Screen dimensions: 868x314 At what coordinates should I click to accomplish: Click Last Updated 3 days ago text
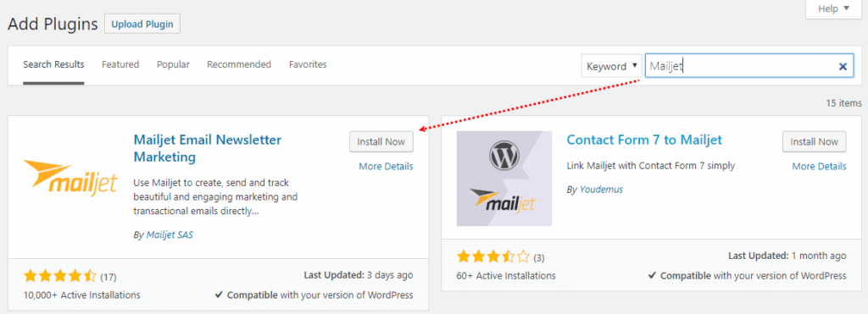coord(359,274)
